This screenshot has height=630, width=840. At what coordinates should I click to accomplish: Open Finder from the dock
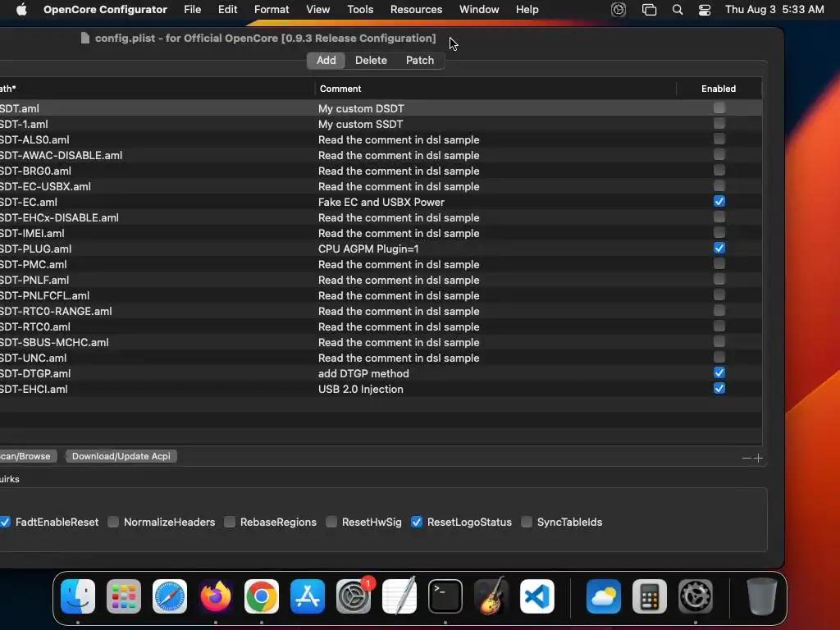pos(78,596)
